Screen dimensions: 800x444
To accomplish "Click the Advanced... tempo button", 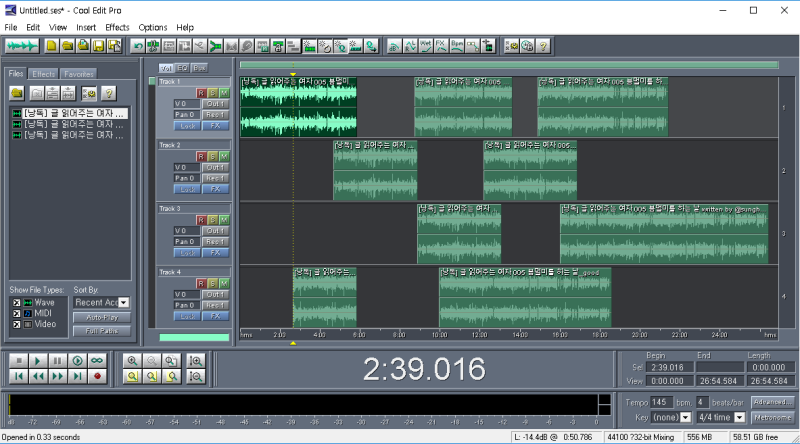I will [772, 402].
